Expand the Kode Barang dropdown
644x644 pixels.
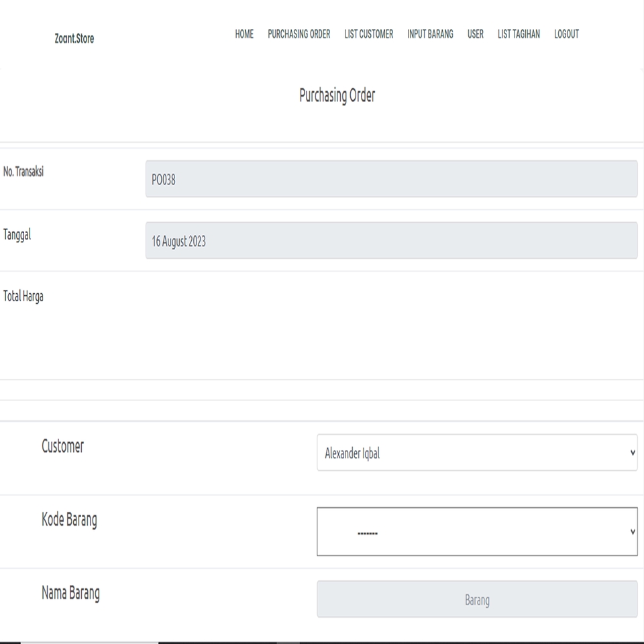pyautogui.click(x=477, y=531)
